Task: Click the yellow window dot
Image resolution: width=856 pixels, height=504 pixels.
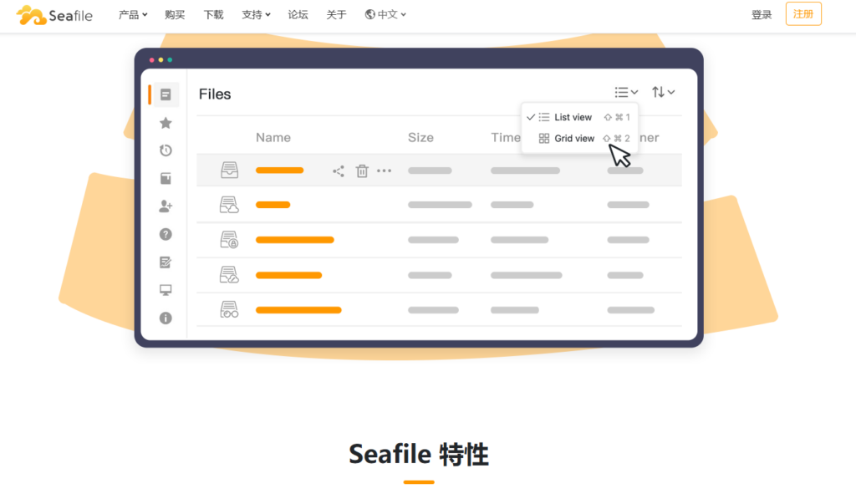Action: click(161, 59)
